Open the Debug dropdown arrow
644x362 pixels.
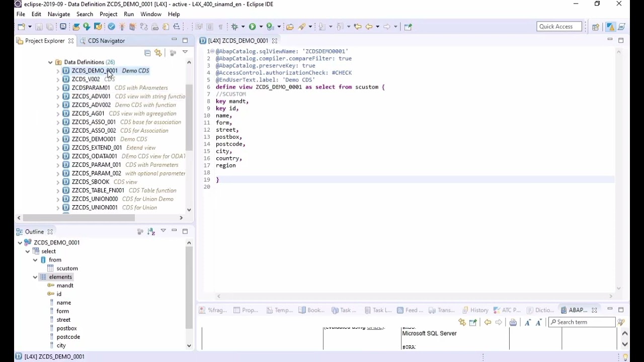point(243,27)
